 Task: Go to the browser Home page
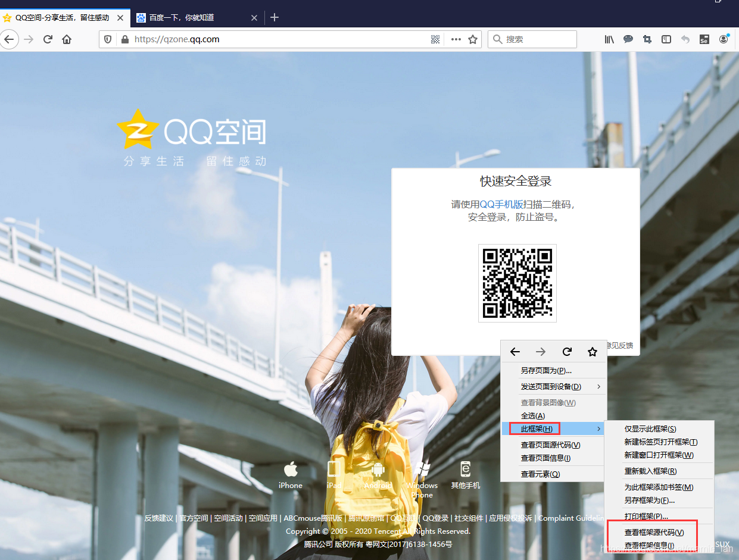67,39
